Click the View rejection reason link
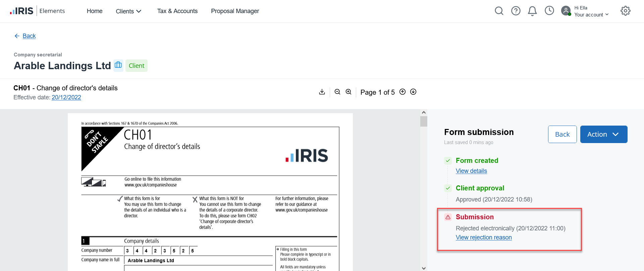This screenshot has width=644, height=271. (483, 237)
